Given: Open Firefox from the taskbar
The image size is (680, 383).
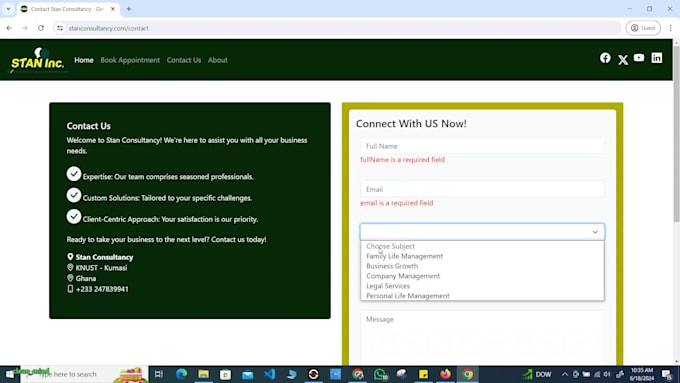Looking at the screenshot, I should click(x=445, y=374).
